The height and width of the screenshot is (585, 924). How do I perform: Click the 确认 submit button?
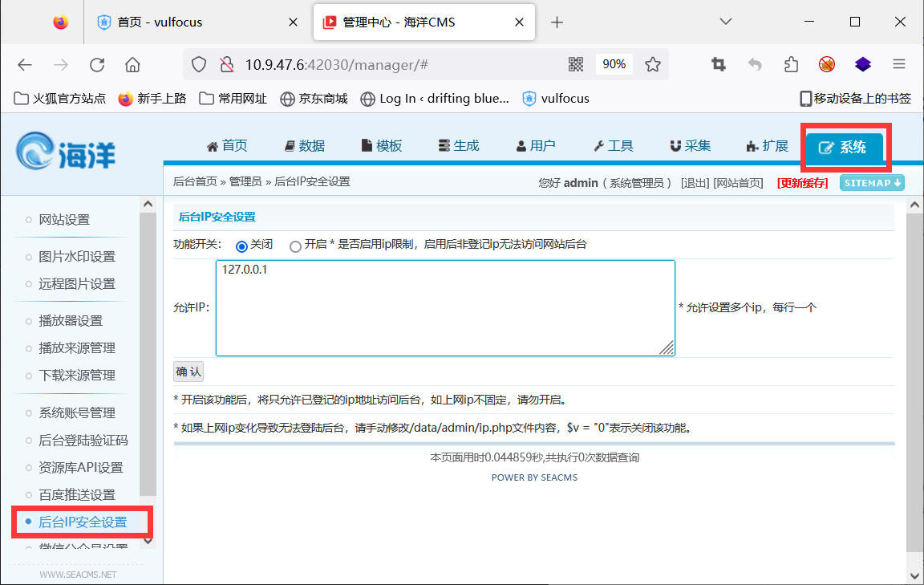(x=188, y=372)
